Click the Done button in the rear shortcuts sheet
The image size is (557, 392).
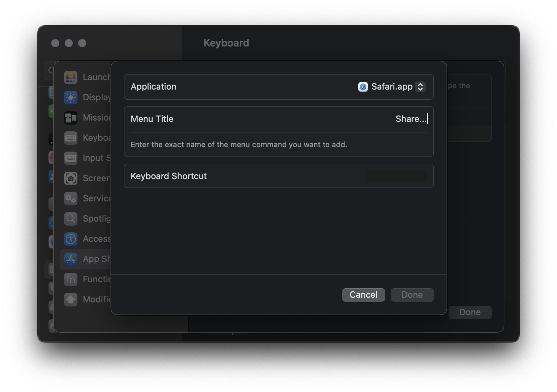470,313
